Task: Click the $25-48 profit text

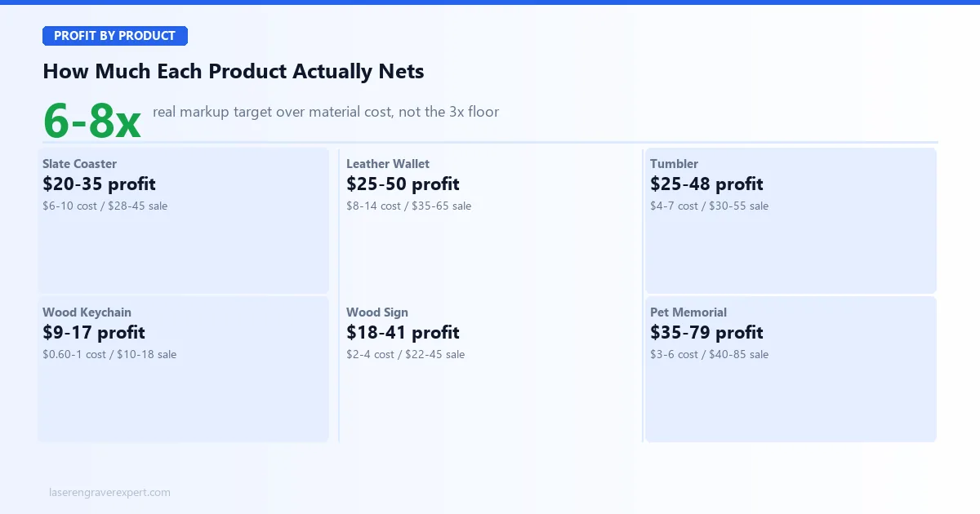Action: [x=706, y=184]
